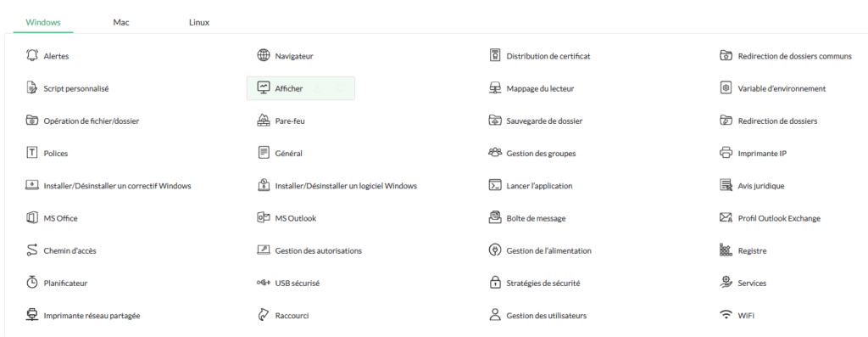Viewport: 868px width, 337px height.
Task: Click the WiFi signal icon
Action: [726, 316]
